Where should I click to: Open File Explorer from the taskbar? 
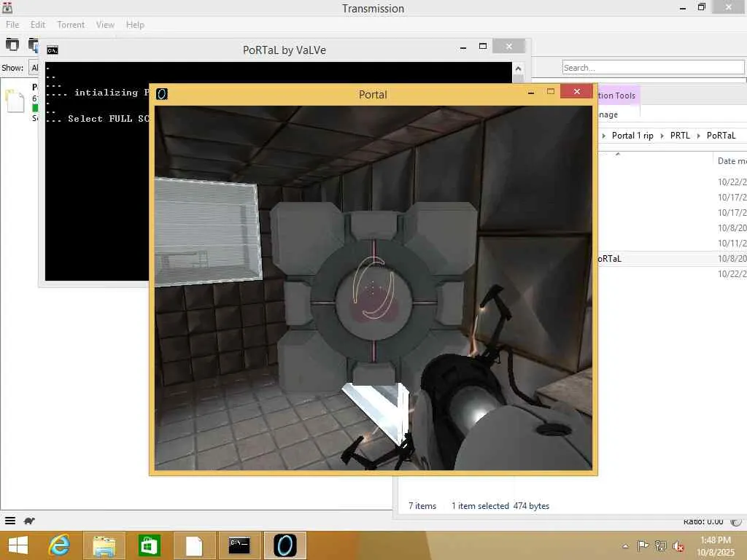tap(104, 545)
